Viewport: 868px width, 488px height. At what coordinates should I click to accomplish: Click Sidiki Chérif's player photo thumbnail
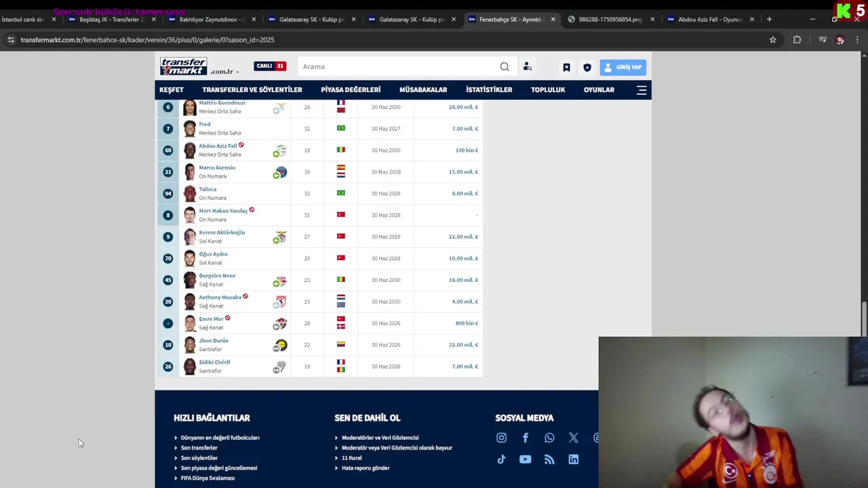pos(189,367)
